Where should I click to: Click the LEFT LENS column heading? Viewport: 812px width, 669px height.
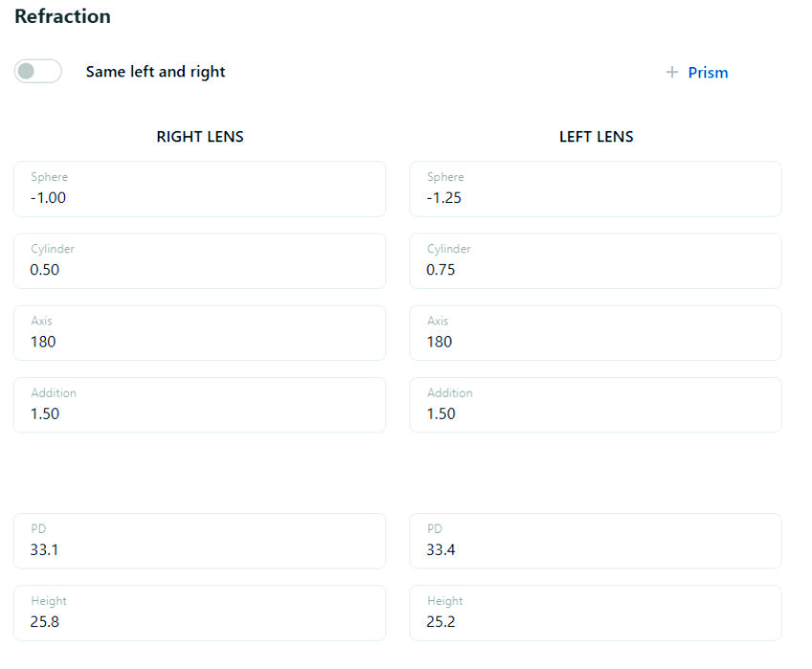[x=596, y=137]
